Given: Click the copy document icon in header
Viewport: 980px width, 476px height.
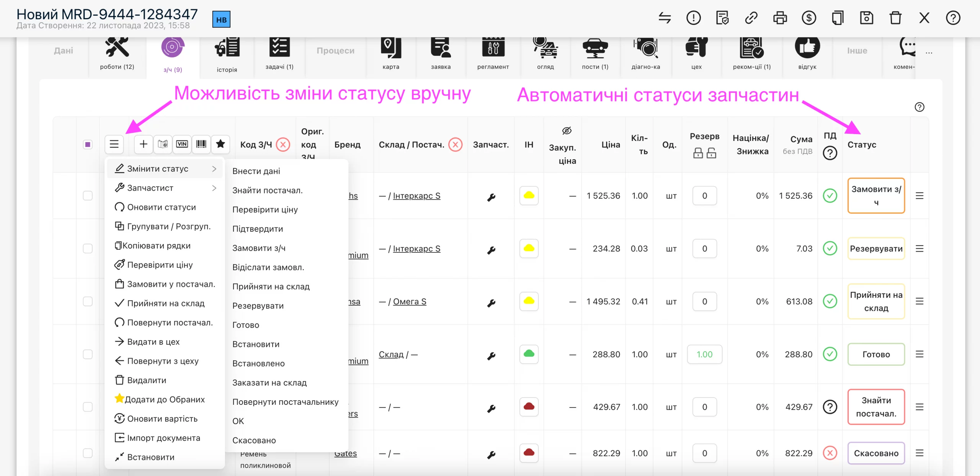Looking at the screenshot, I should click(x=838, y=18).
